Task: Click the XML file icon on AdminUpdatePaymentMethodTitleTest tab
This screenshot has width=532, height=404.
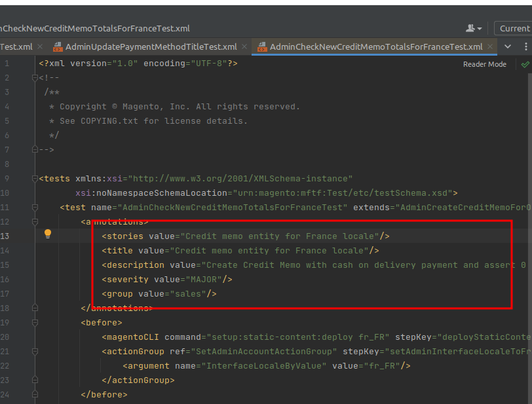Action: click(58, 46)
